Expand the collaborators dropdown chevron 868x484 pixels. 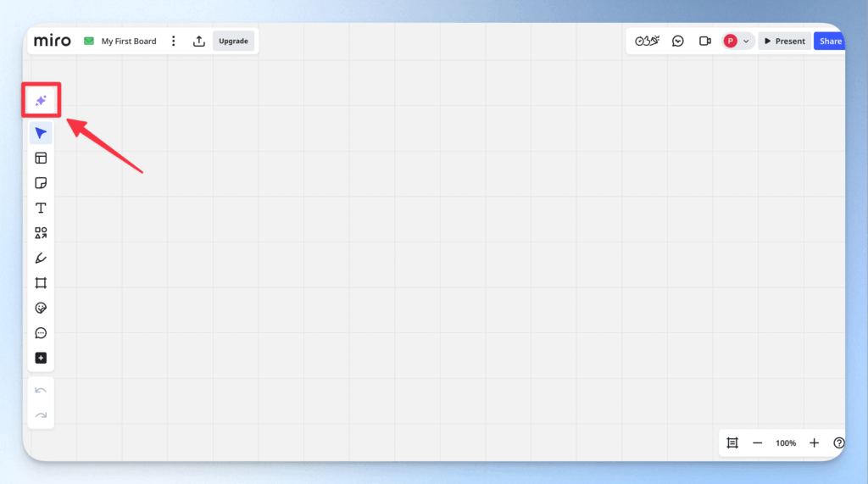pos(746,41)
